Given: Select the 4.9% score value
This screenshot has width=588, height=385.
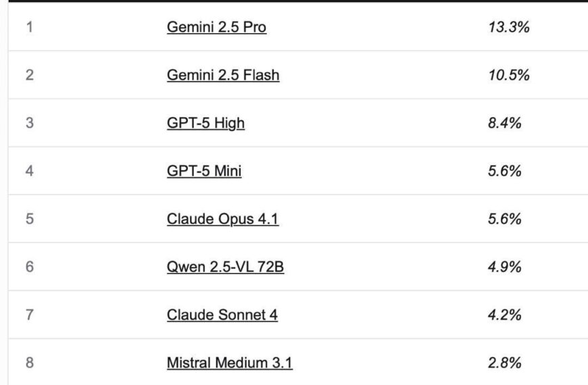Looking at the screenshot, I should (x=504, y=267).
